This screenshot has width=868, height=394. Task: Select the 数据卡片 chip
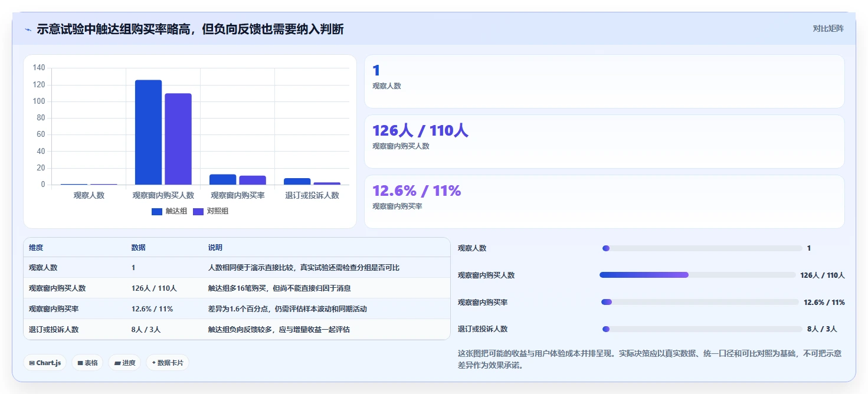coord(168,363)
